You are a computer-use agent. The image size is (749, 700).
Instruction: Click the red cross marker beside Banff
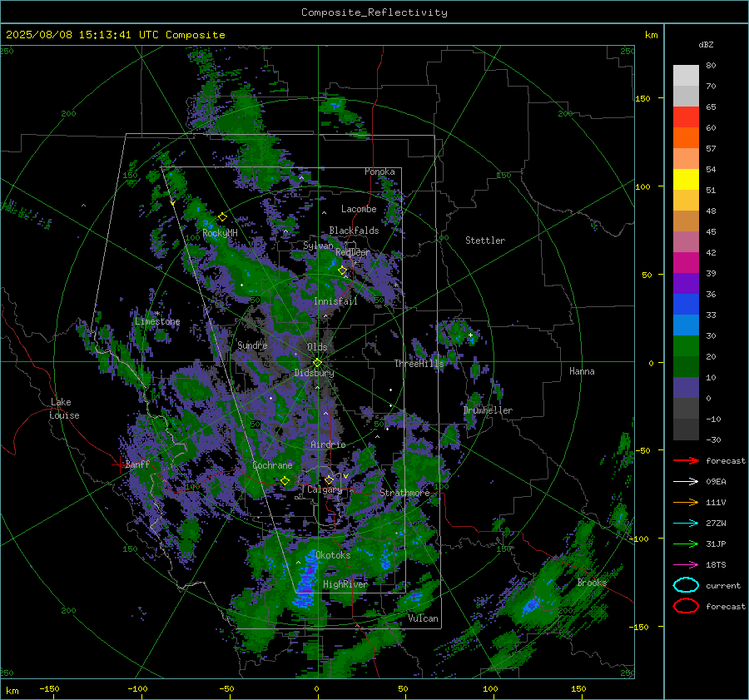pos(119,464)
